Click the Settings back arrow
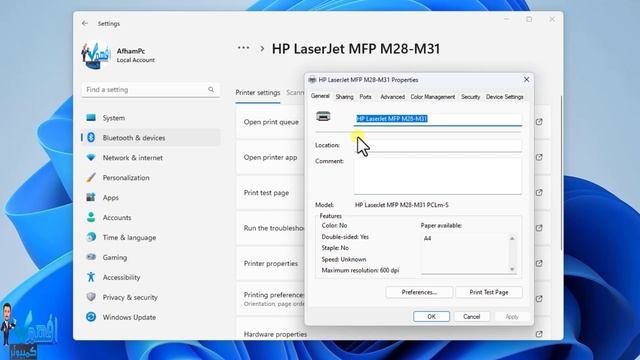The image size is (640, 360). [85, 24]
